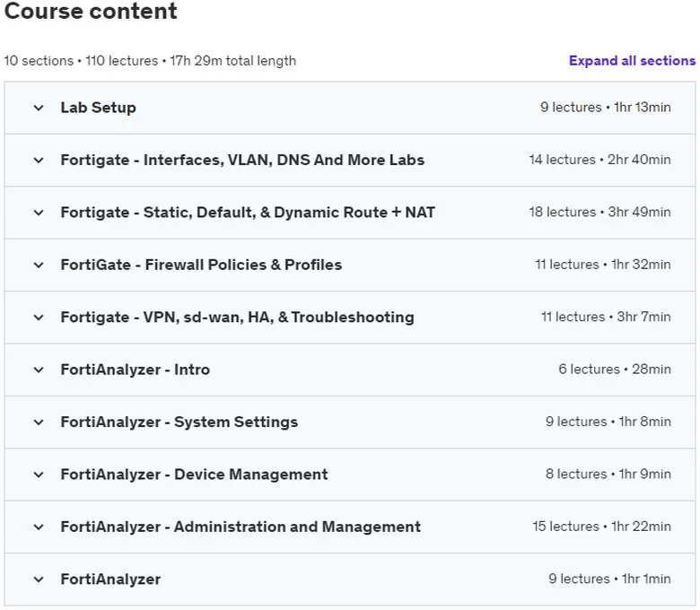This screenshot has height=610, width=700.
Task: Click the Course content heading
Action: (x=91, y=11)
